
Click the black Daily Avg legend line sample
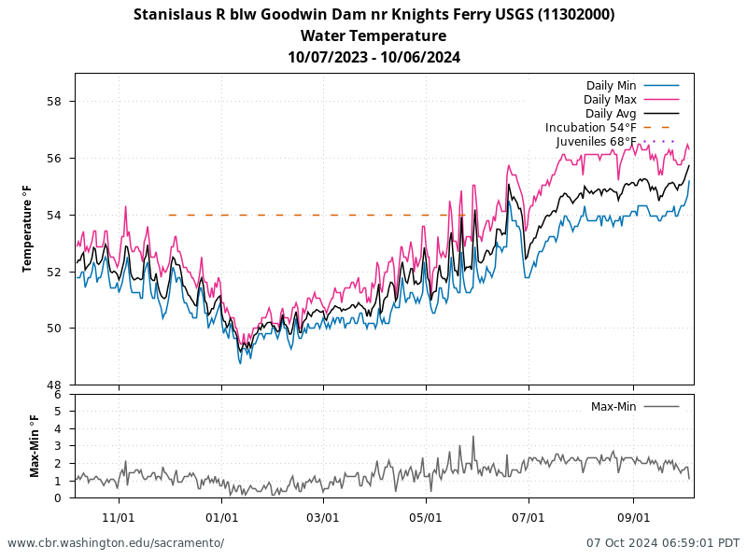pos(661,114)
